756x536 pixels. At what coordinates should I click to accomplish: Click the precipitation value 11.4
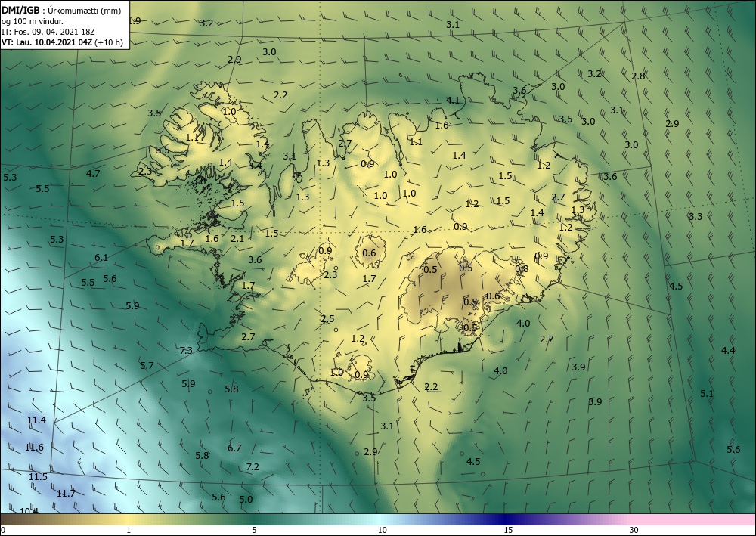[36, 420]
